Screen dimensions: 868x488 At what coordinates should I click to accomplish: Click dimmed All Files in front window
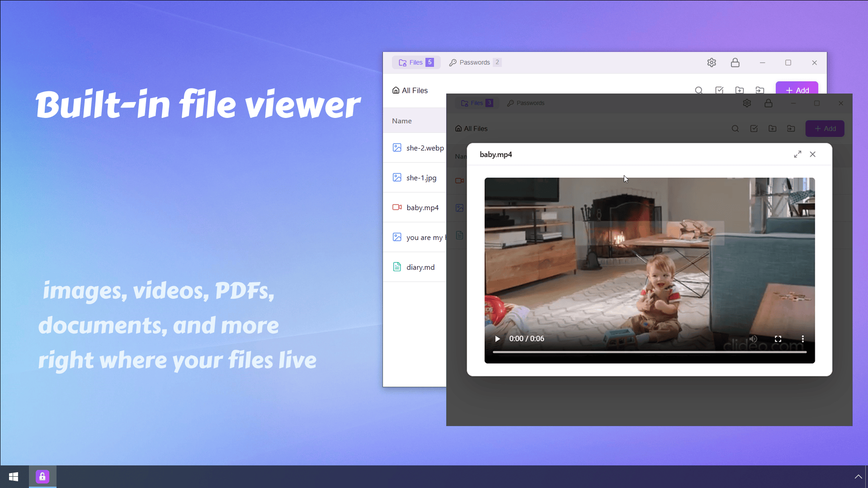click(471, 129)
